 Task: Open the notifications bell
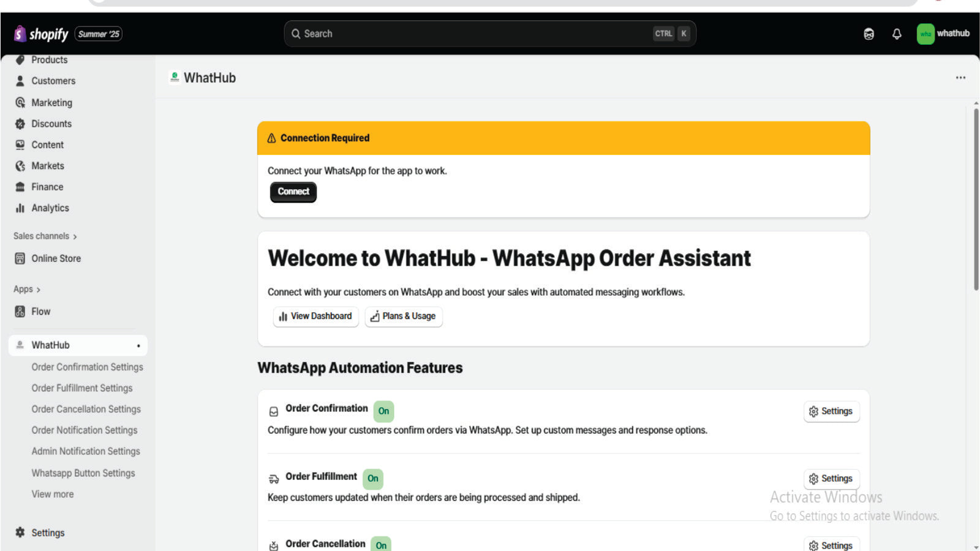click(x=897, y=34)
